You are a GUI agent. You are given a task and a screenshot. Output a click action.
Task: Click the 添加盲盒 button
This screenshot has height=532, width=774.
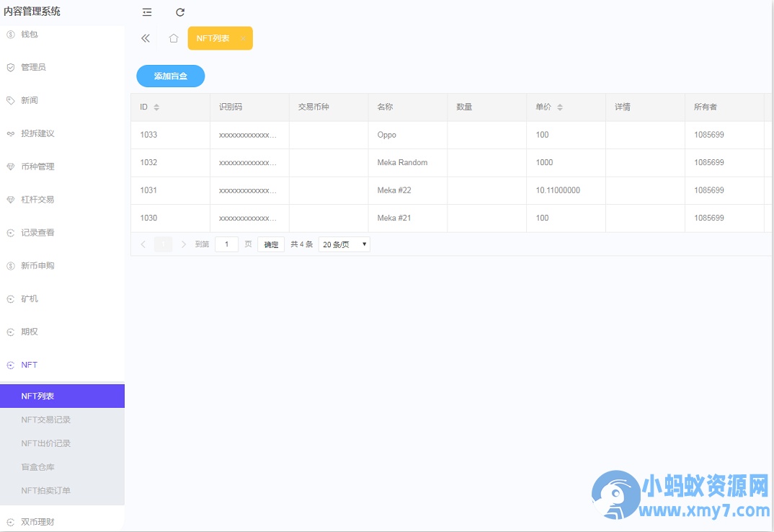[x=170, y=76]
